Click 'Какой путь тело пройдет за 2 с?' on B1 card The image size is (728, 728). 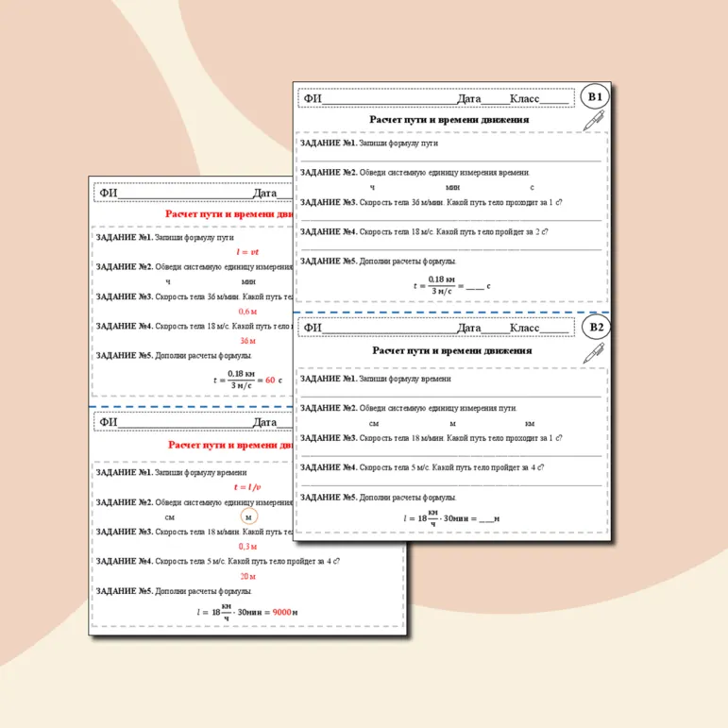tap(492, 231)
